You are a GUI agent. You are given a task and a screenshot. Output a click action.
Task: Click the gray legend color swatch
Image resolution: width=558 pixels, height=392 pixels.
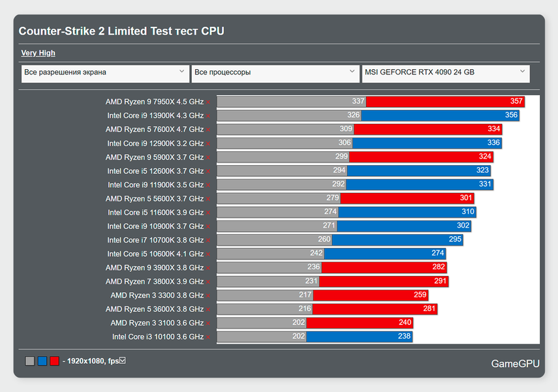30,361
